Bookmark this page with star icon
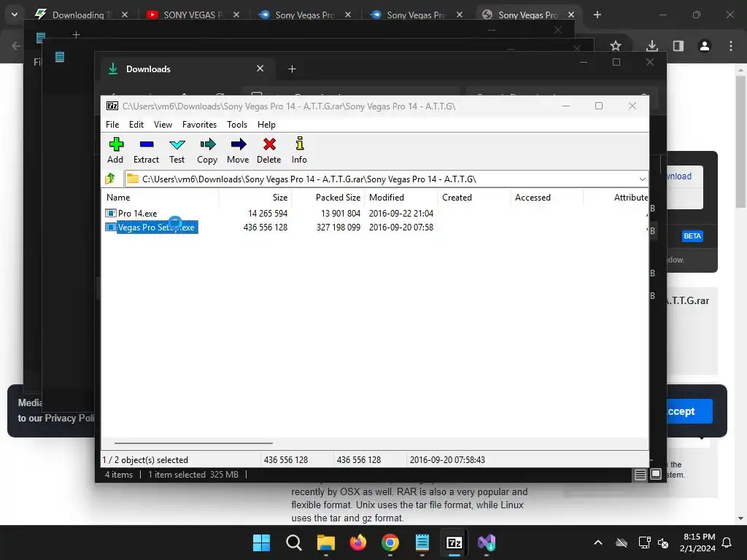The width and height of the screenshot is (747, 560). tap(616, 46)
